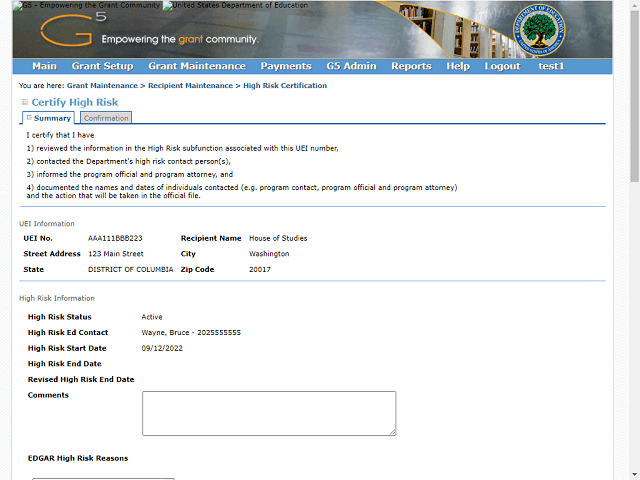This screenshot has width=640, height=480.
Task: Click the G5 logo in the banner
Action: click(x=73, y=29)
